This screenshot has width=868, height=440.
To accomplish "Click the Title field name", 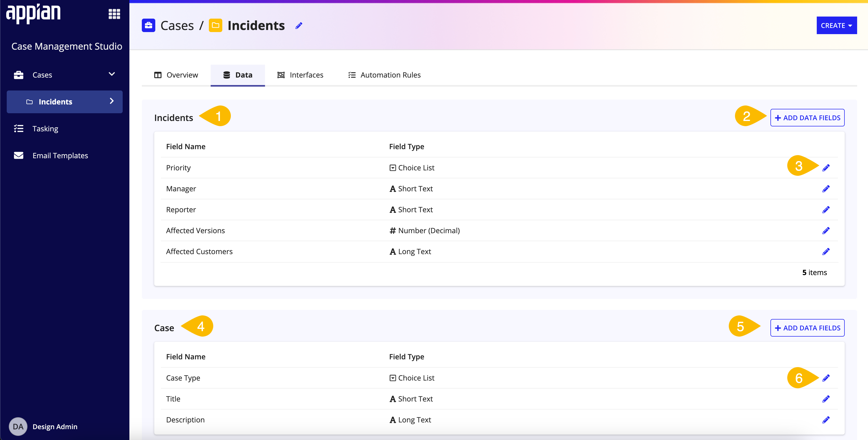I will (173, 399).
